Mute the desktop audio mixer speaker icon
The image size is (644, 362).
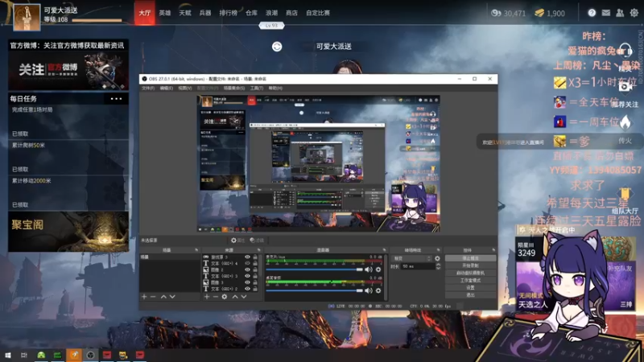coord(369,290)
